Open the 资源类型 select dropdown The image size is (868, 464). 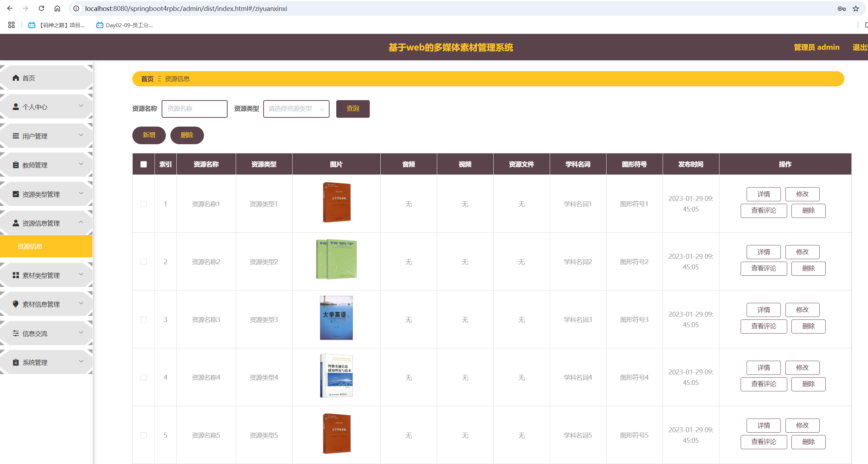click(296, 109)
